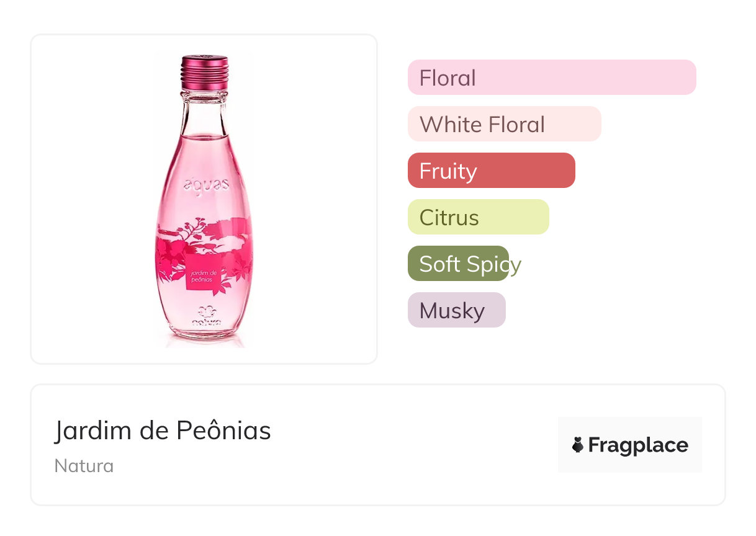
Task: Click the clear glass bottle neck
Action: click(x=204, y=112)
